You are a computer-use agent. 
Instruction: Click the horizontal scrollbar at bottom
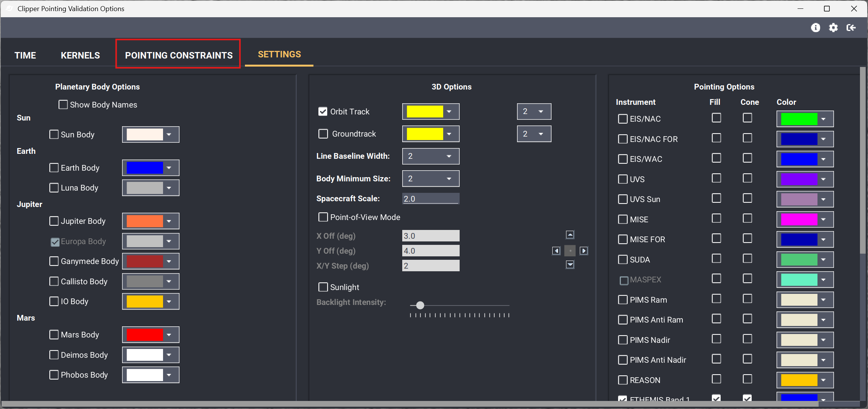pyautogui.click(x=410, y=404)
